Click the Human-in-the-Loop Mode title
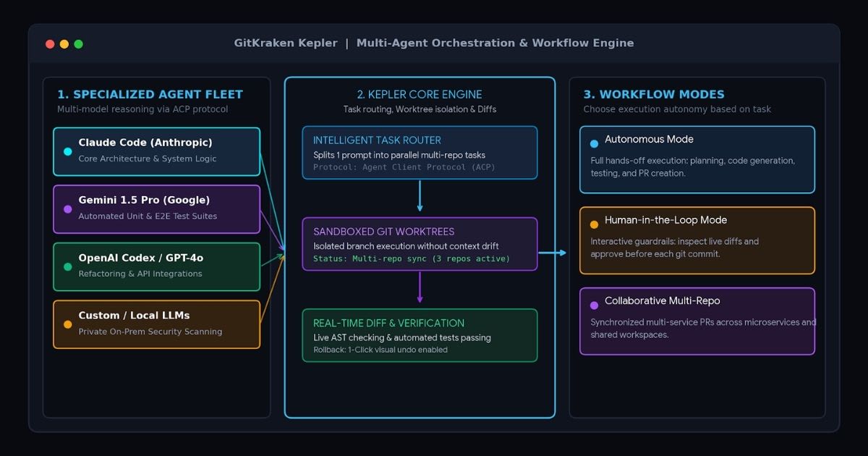Viewport: 868px width, 456px height. tap(665, 220)
